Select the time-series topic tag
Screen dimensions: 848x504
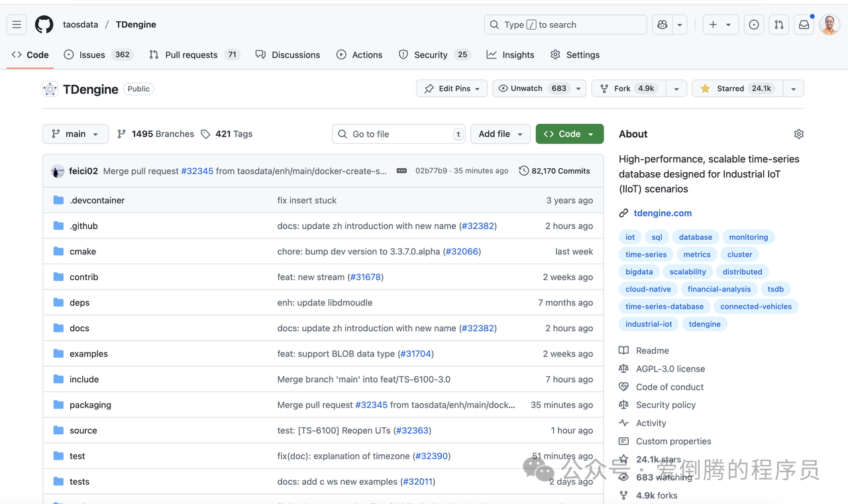(645, 254)
